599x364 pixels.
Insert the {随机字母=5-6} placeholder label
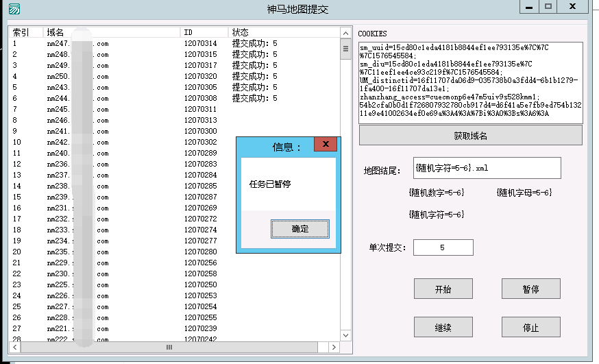[524, 193]
